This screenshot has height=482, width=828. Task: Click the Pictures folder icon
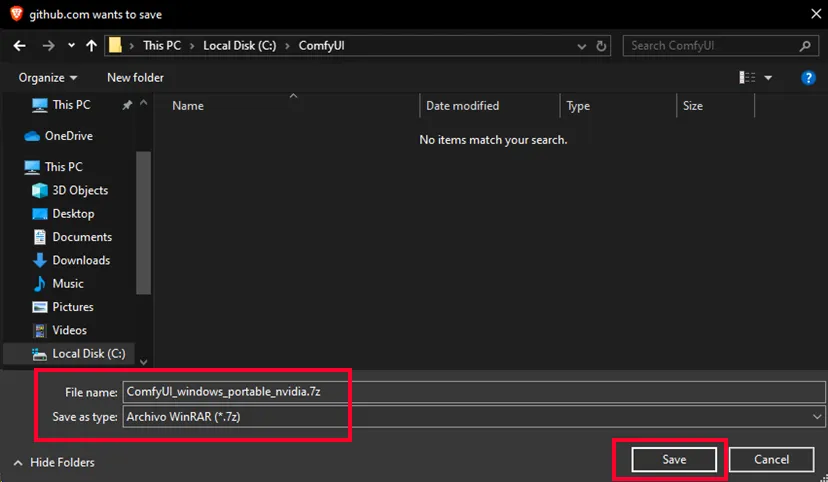(x=40, y=307)
